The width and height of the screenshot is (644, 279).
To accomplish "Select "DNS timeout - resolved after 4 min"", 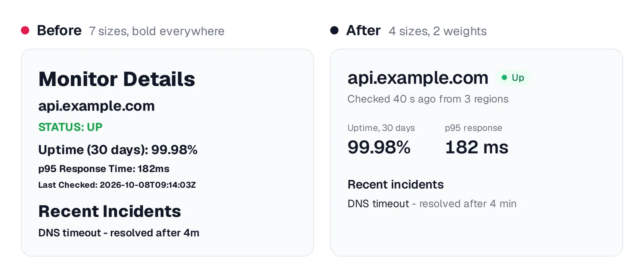I will click(432, 204).
